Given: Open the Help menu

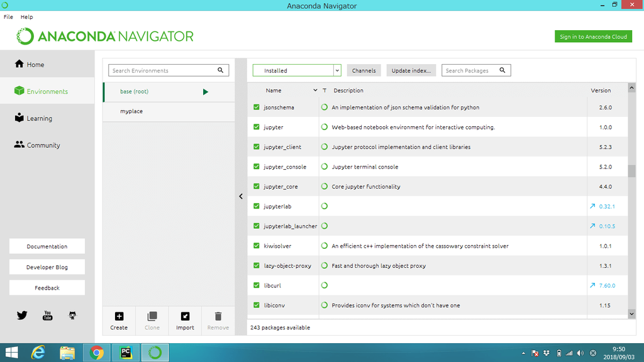Looking at the screenshot, I should tap(26, 17).
